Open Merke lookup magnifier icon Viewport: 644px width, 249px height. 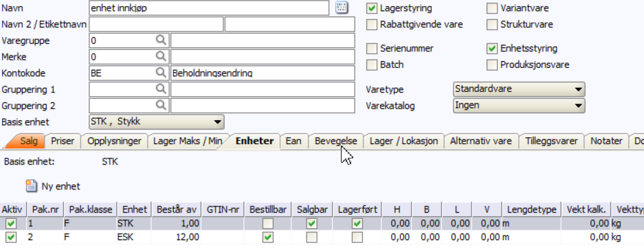pos(161,56)
